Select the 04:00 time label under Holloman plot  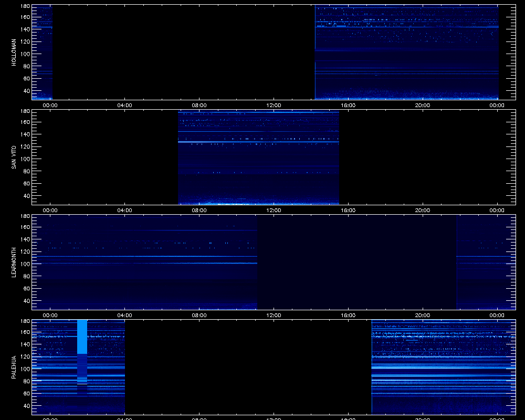coord(124,105)
